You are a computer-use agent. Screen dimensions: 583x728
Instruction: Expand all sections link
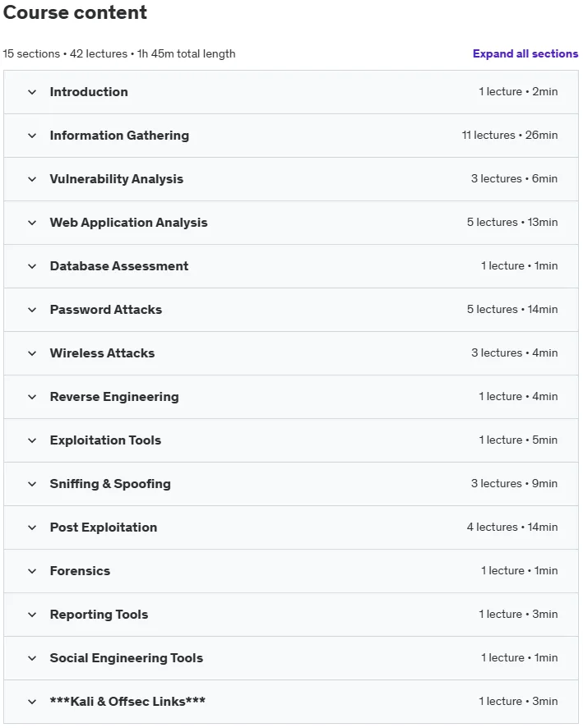click(x=525, y=54)
